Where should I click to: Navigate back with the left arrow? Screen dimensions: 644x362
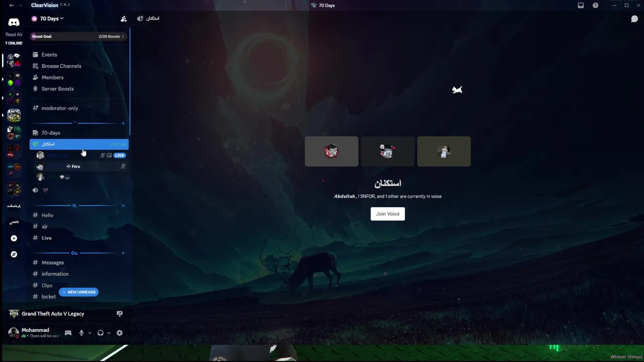(x=12, y=5)
